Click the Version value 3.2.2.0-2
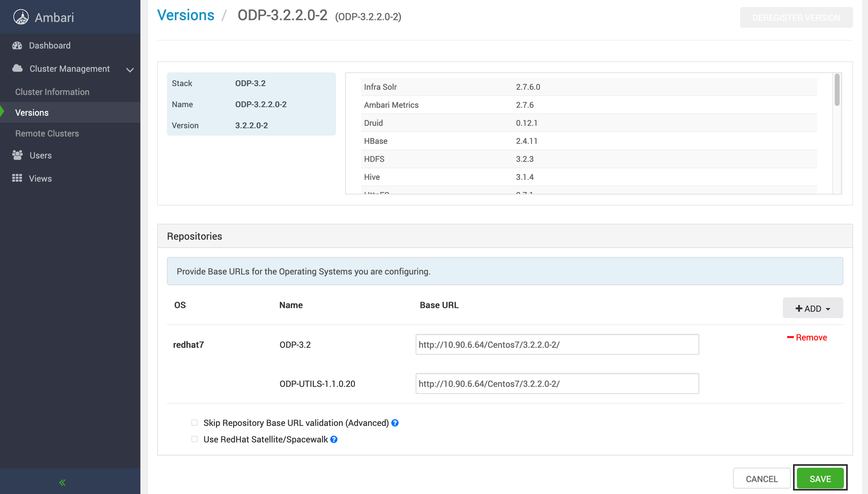Image resolution: width=868 pixels, height=494 pixels. [251, 125]
